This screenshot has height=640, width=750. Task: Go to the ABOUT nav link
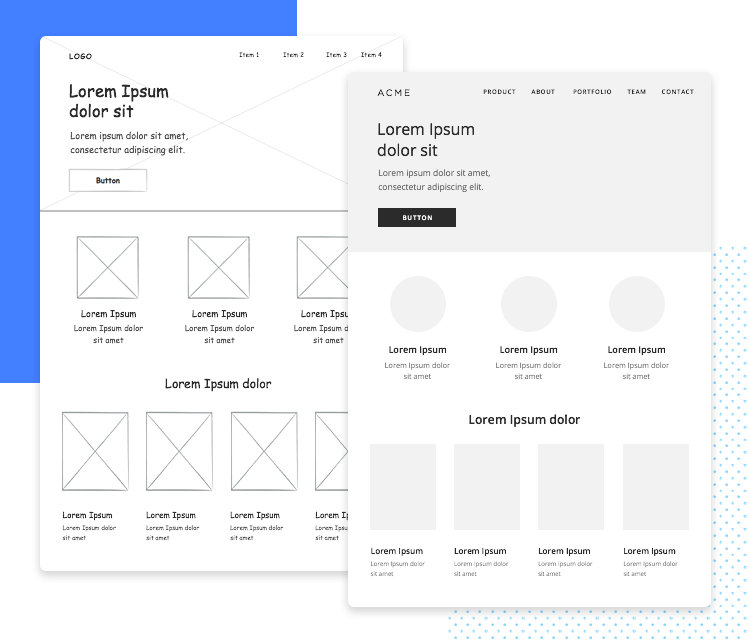543,92
